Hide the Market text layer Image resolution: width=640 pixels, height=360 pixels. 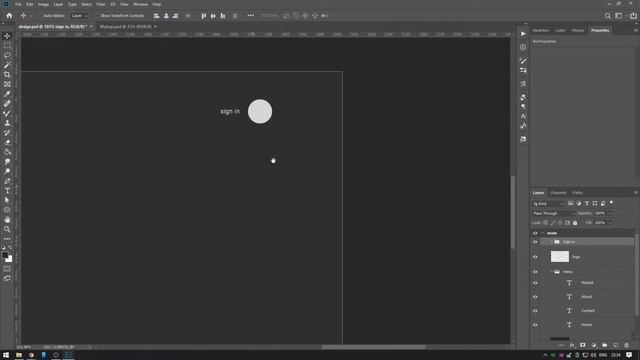pyautogui.click(x=535, y=283)
